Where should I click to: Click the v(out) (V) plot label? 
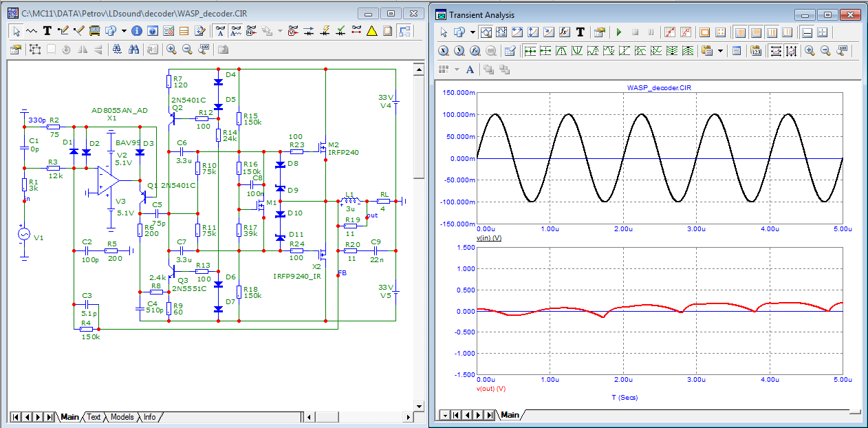[491, 389]
